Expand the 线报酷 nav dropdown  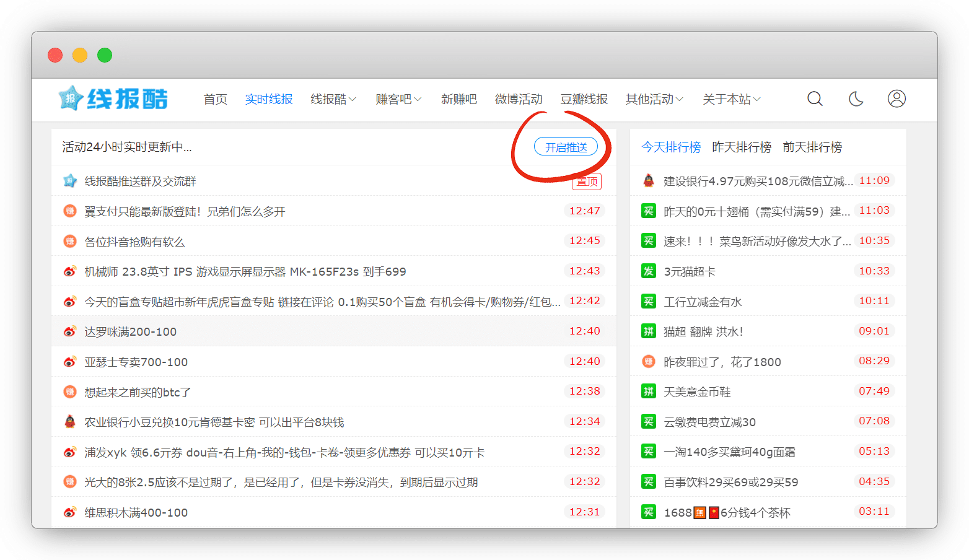tap(333, 99)
